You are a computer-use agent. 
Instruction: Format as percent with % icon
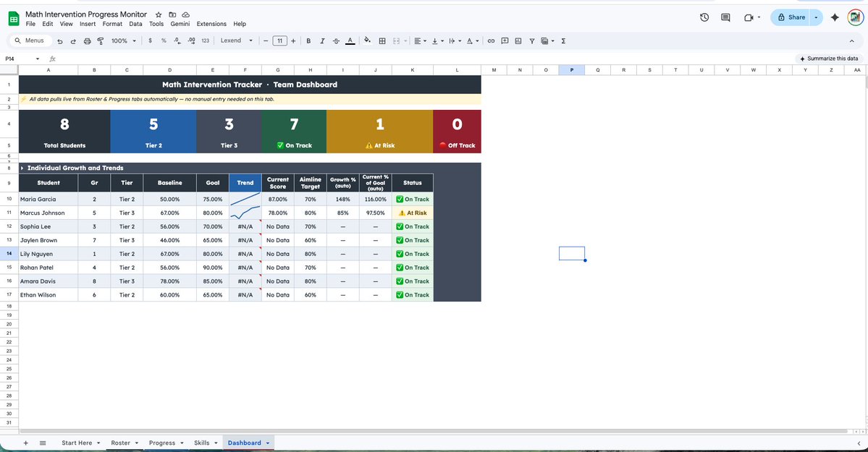pyautogui.click(x=164, y=41)
